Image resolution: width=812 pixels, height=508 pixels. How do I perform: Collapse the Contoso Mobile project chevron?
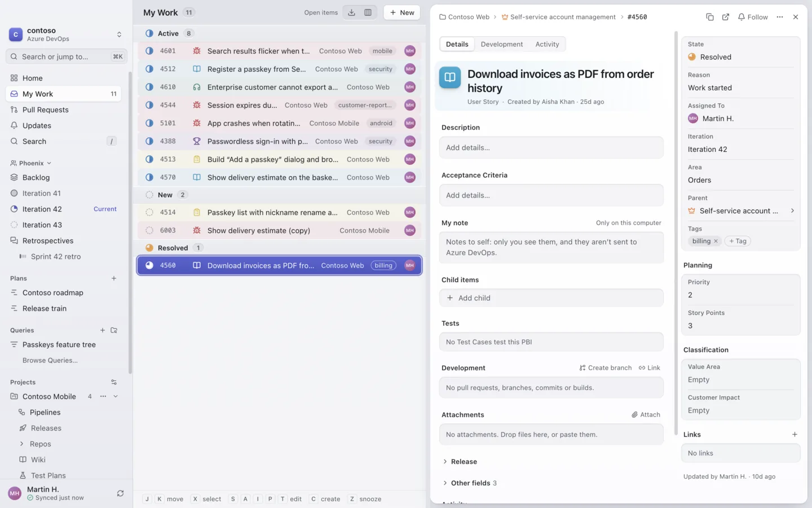pos(116,396)
